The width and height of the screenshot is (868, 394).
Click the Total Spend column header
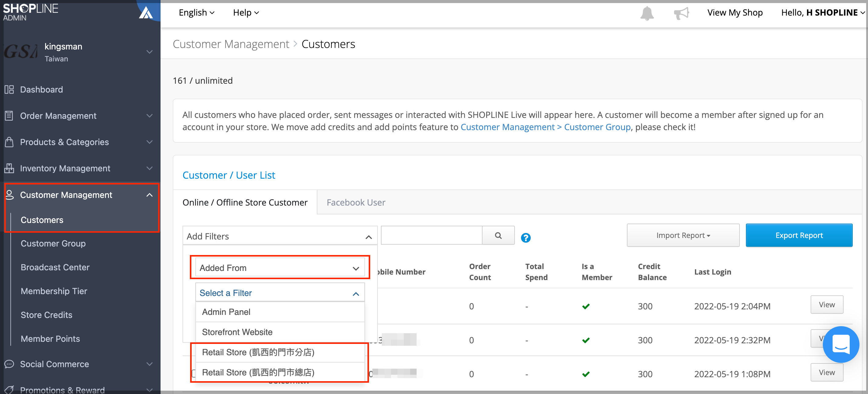pyautogui.click(x=536, y=272)
